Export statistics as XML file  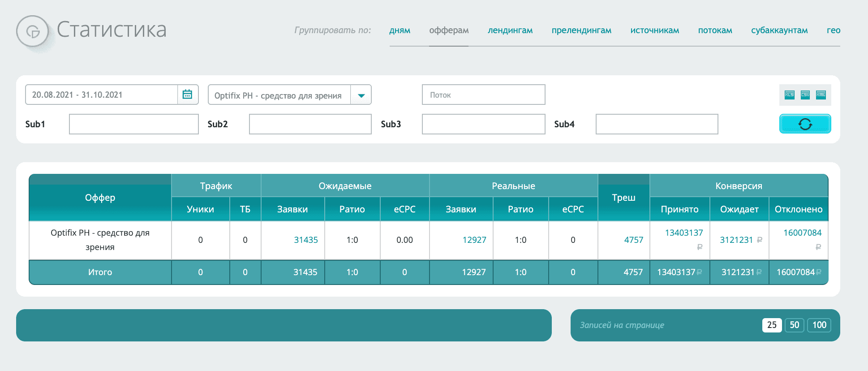[821, 95]
